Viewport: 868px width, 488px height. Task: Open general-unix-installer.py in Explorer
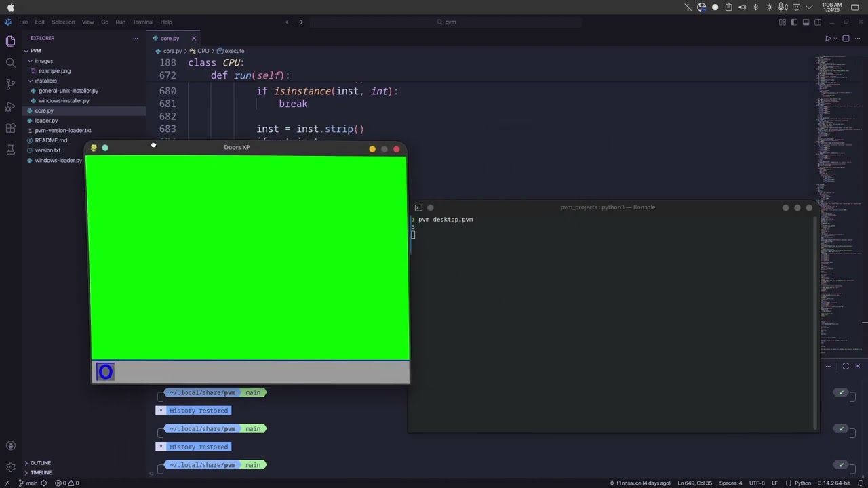[x=68, y=91]
